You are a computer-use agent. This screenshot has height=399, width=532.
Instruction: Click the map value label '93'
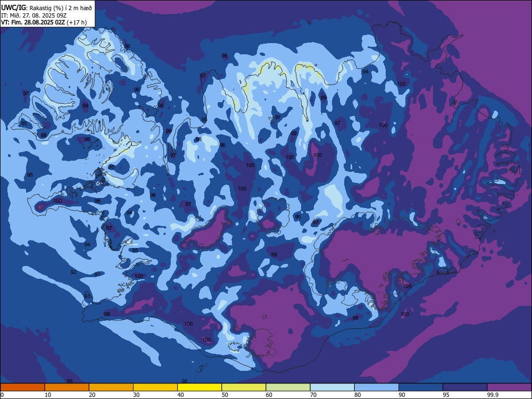click(x=87, y=296)
